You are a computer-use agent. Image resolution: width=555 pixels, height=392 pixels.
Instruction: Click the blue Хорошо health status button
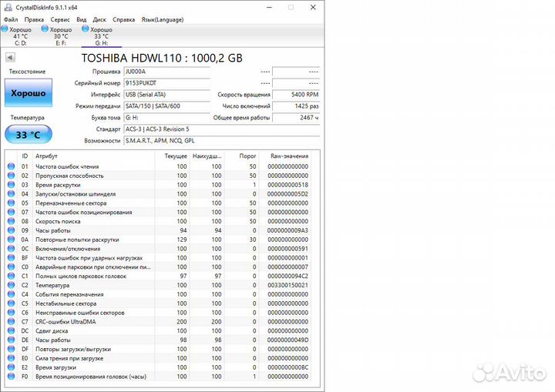pos(26,93)
